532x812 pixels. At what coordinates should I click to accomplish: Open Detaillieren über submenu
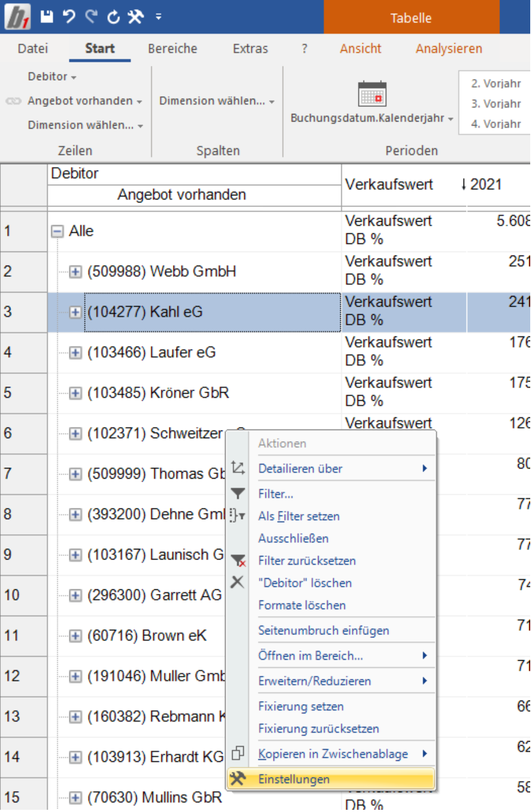pos(331,468)
